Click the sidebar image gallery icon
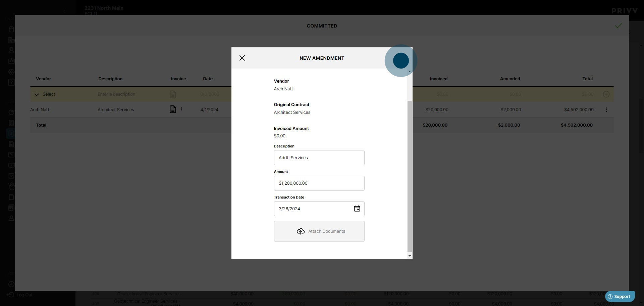The height and width of the screenshot is (306, 644). 11,208
